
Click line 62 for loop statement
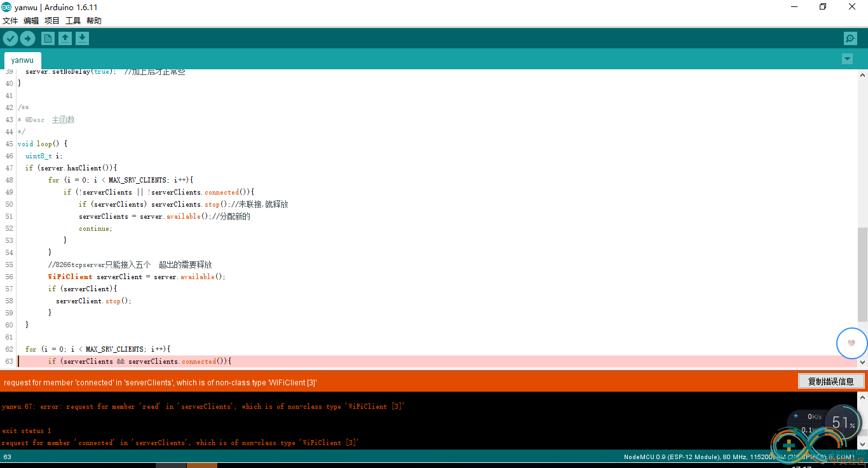pos(98,349)
